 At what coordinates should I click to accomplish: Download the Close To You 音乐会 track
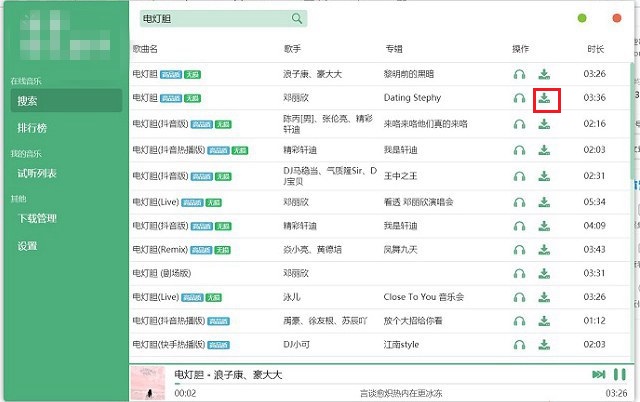(x=544, y=298)
